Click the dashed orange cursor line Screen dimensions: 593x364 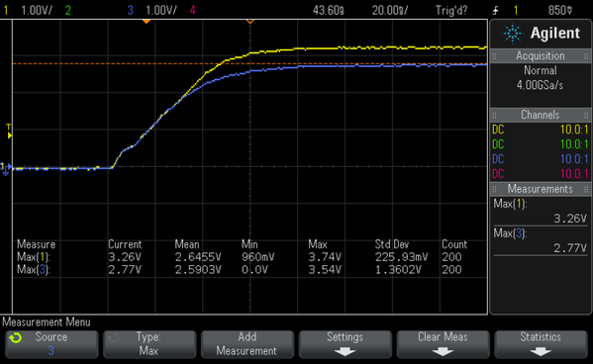tap(249, 63)
